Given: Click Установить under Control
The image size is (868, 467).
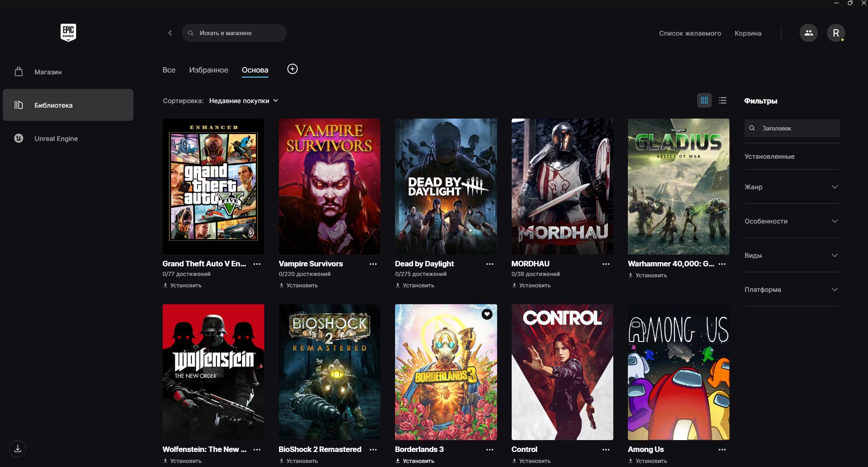Looking at the screenshot, I should (x=531, y=461).
